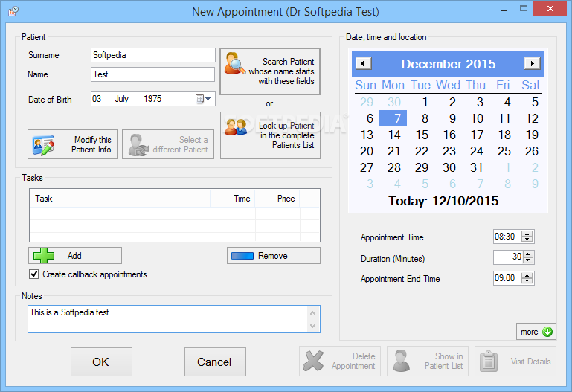Decrease Duration minutes with down arrow

click(x=528, y=260)
